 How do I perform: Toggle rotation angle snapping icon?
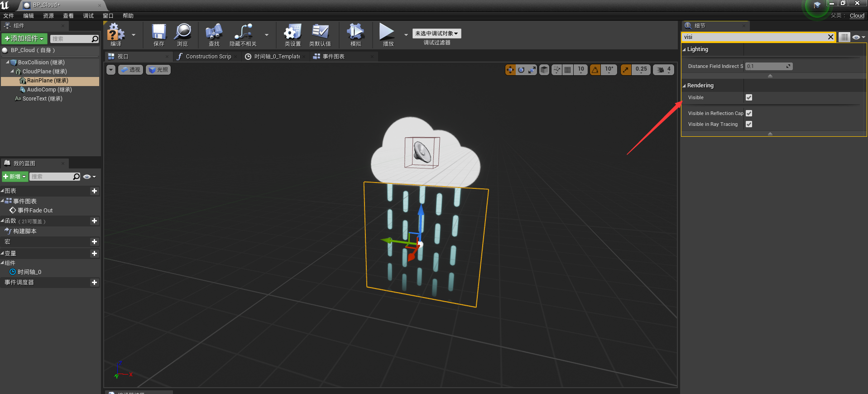point(595,70)
